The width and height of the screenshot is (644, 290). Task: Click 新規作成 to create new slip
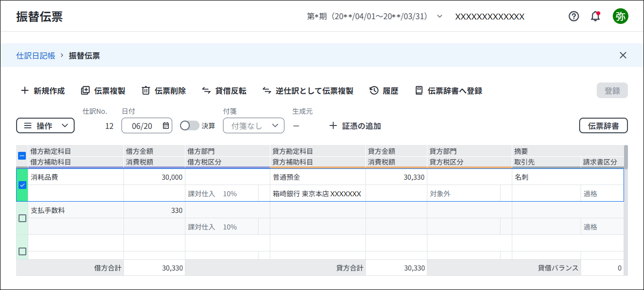tap(42, 91)
